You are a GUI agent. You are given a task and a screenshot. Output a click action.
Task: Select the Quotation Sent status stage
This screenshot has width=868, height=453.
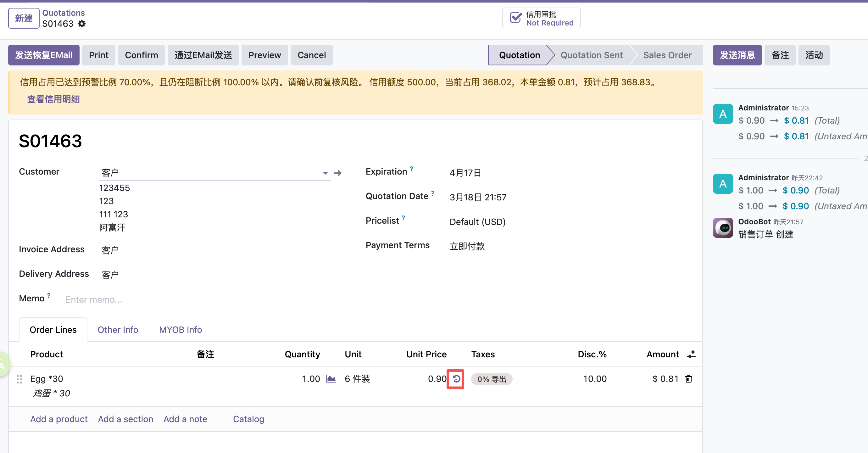coord(591,55)
